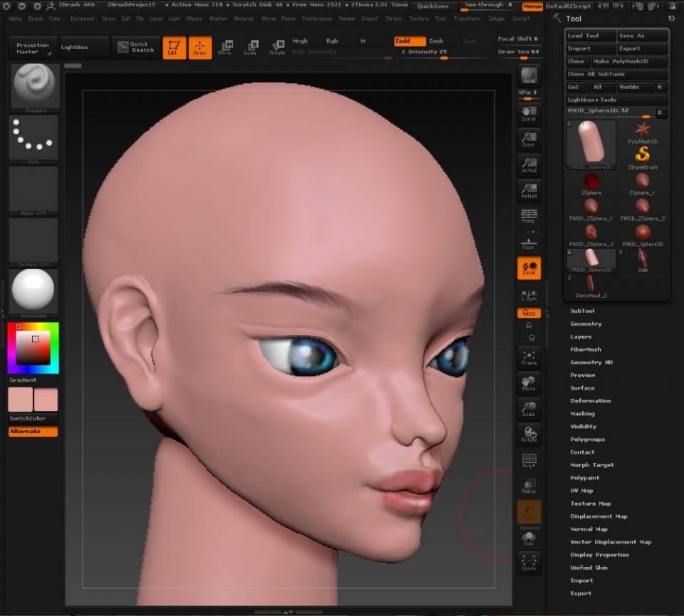The height and width of the screenshot is (616, 684).
Task: Select the Edit mode button
Action: pyautogui.click(x=174, y=48)
